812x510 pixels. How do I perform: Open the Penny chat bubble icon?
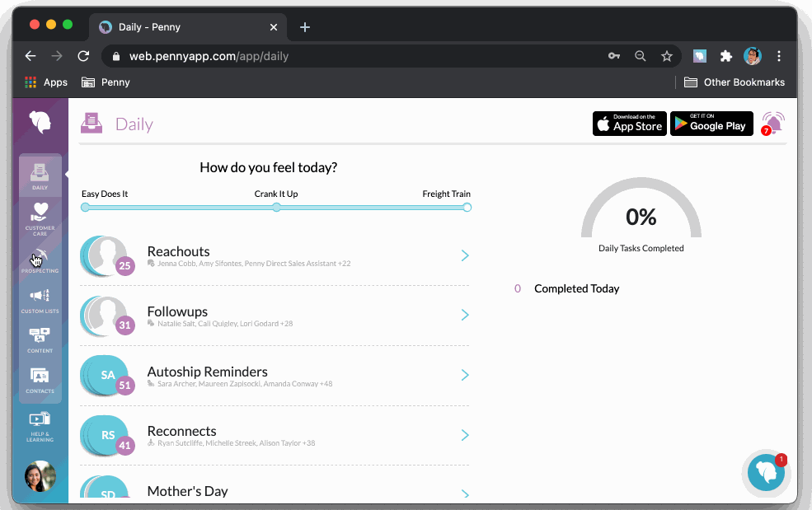click(x=766, y=472)
